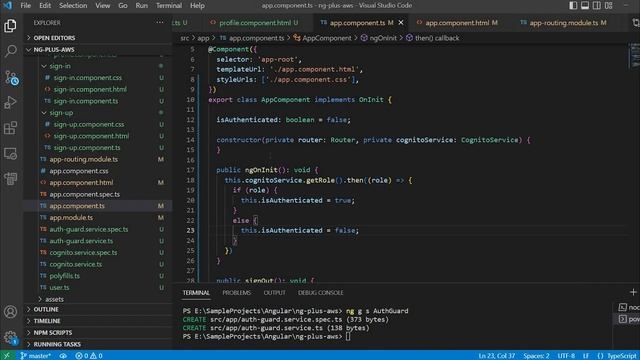Open the Run menu

click(x=142, y=5)
